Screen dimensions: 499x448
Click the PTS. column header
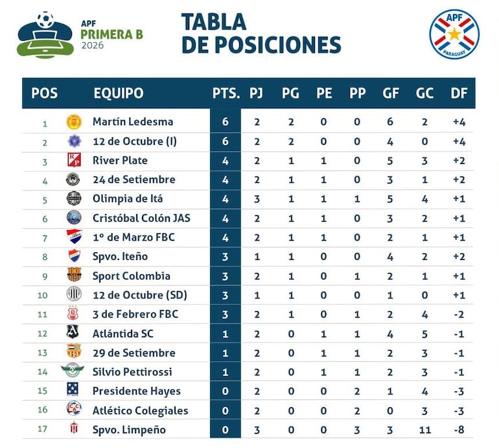pos(226,93)
